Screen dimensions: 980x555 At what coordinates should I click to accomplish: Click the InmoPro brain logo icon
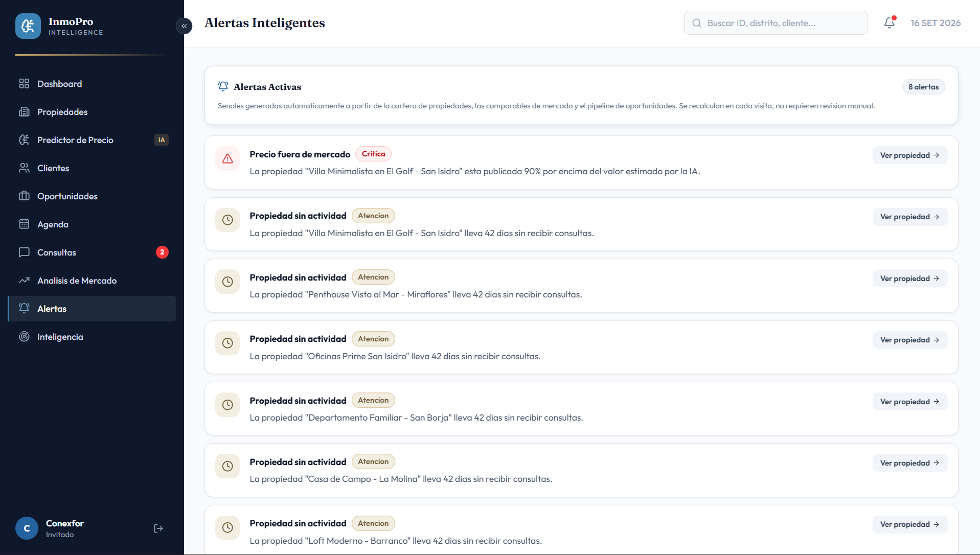(x=28, y=26)
